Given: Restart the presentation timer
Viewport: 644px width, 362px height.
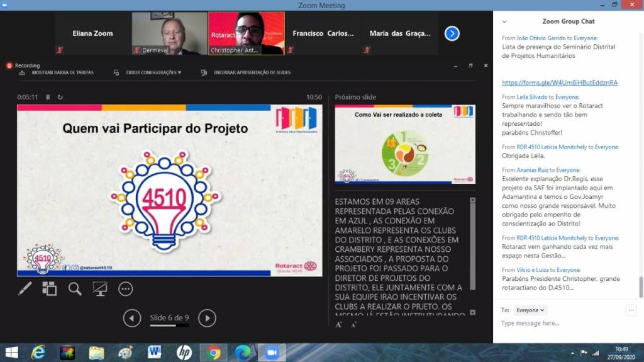Looking at the screenshot, I should click(x=60, y=98).
